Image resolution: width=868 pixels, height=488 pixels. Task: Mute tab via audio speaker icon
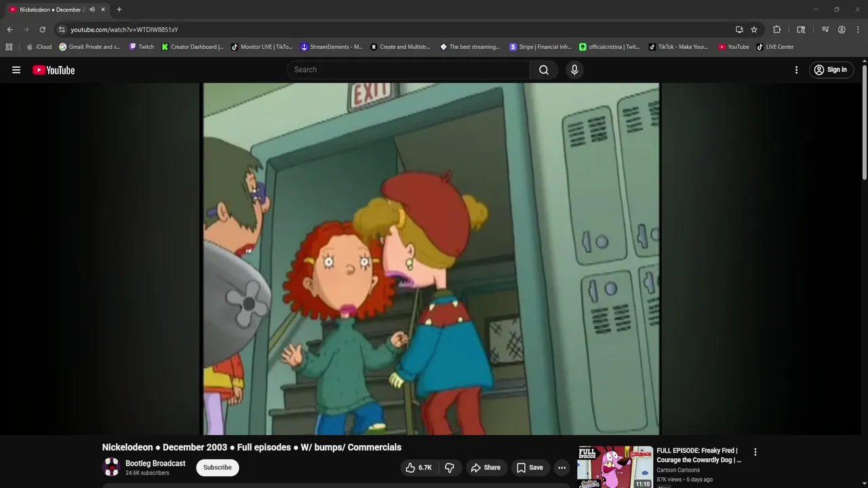(92, 9)
